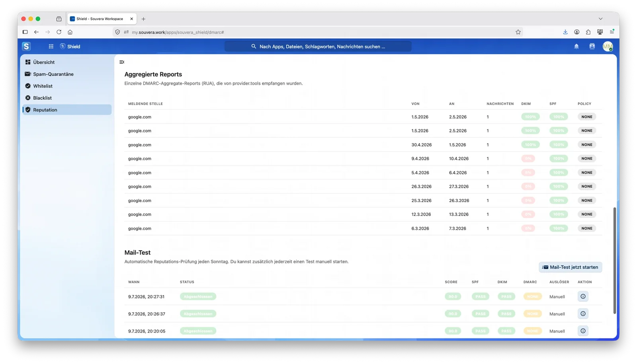Screen dimensions: 637x364
Task: Go back in browser history
Action: (36, 32)
